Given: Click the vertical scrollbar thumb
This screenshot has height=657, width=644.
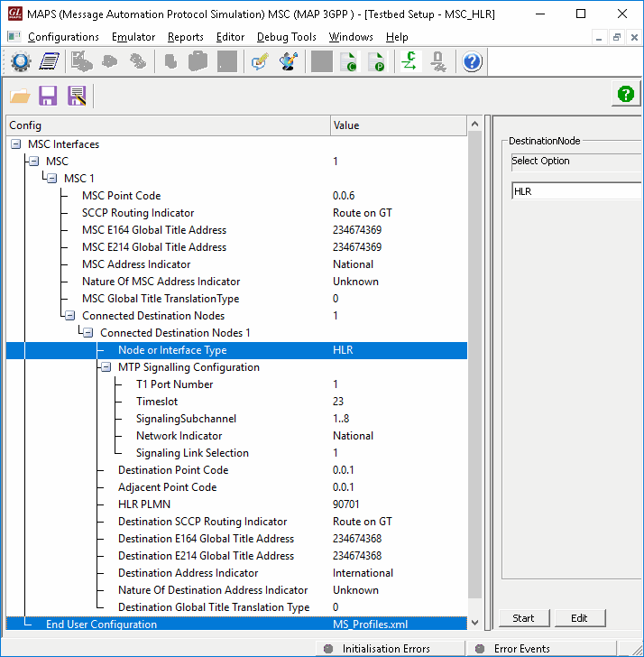Looking at the screenshot, I should pos(474,365).
